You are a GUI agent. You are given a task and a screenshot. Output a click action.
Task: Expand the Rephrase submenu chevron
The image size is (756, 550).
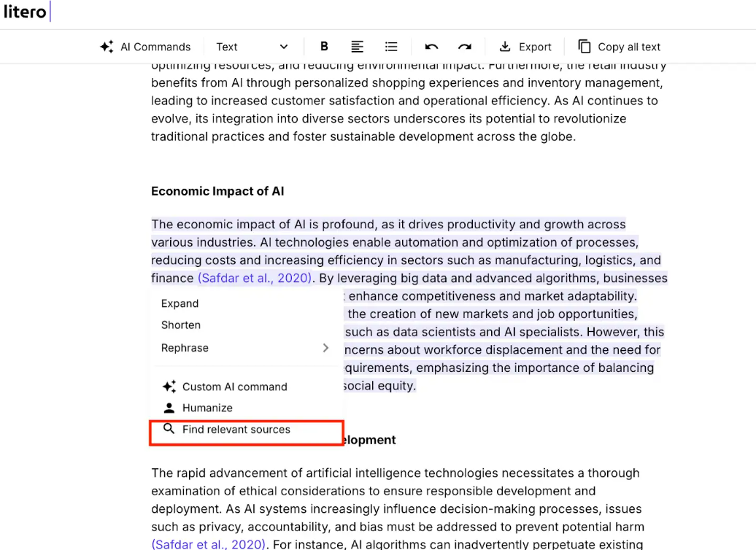point(325,348)
